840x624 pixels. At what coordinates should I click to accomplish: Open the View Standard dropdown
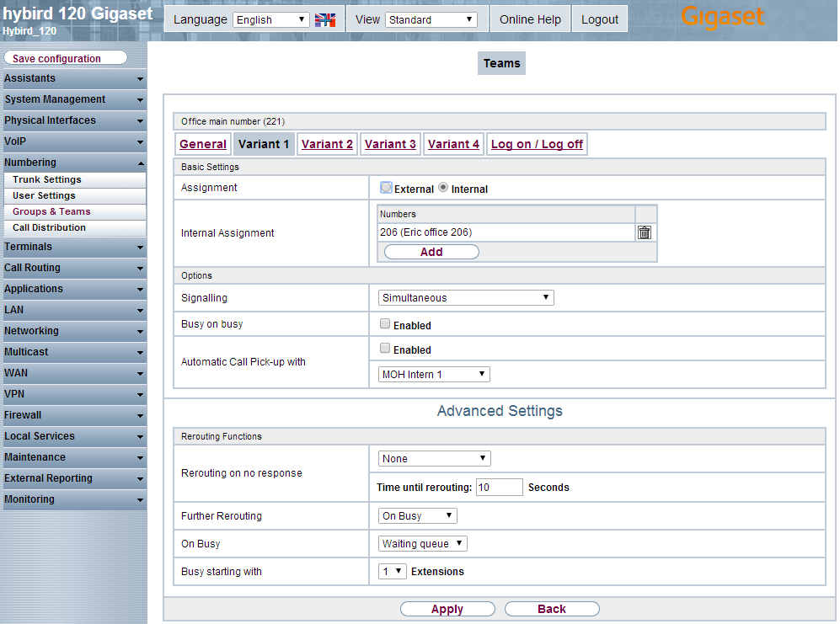[x=431, y=20]
